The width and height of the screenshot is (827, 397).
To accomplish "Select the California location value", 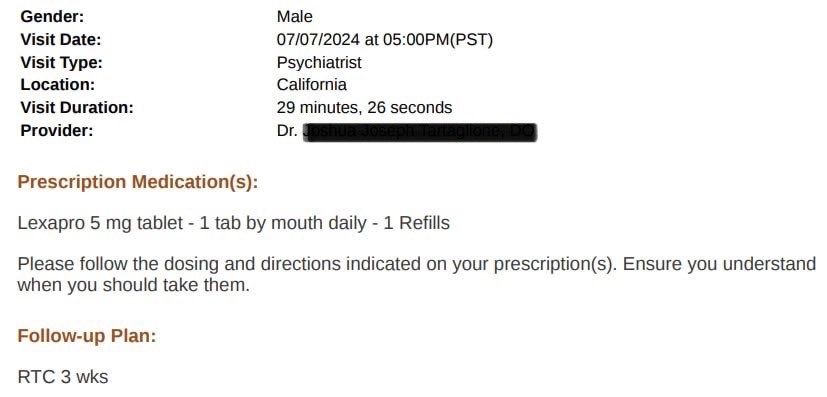I will pyautogui.click(x=312, y=85).
